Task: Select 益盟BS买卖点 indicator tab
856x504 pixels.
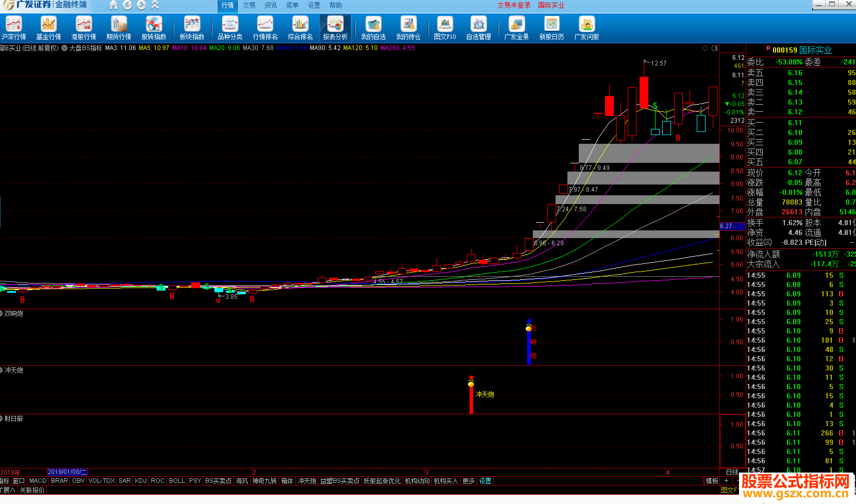Action: pos(340,481)
